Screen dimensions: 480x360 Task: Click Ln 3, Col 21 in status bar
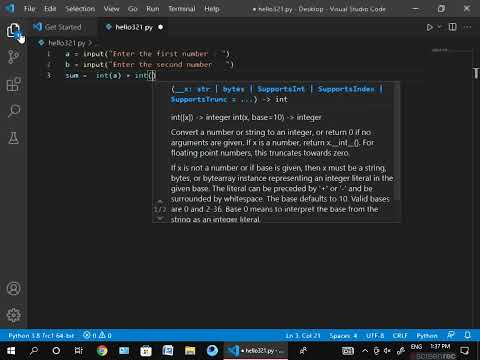point(303,336)
